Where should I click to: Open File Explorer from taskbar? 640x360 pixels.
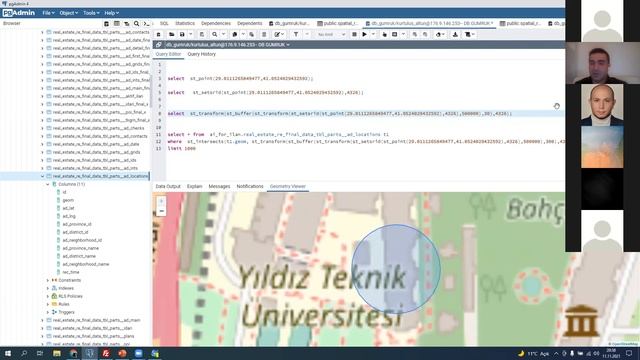pyautogui.click(x=57, y=353)
